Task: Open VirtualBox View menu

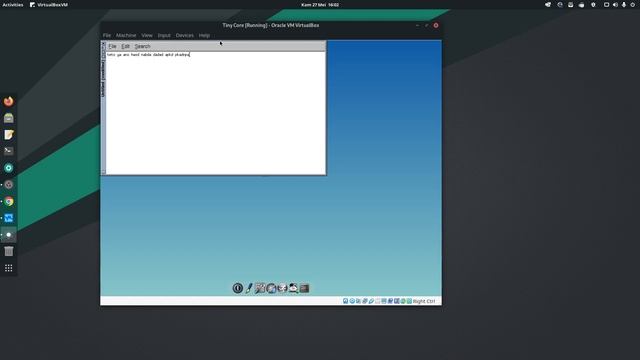Action: point(147,36)
